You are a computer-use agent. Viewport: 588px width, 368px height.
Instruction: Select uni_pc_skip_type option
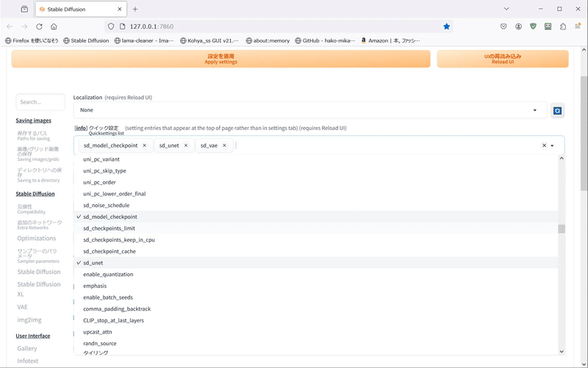316,171
